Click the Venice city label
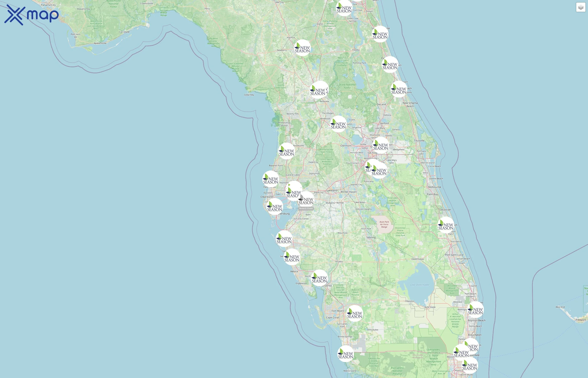 click(294, 272)
